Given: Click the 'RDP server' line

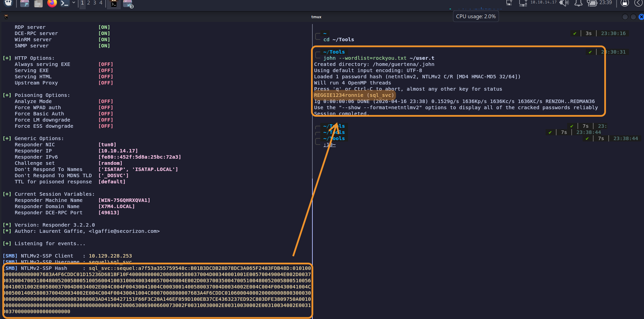Looking at the screenshot, I should click(30, 27).
